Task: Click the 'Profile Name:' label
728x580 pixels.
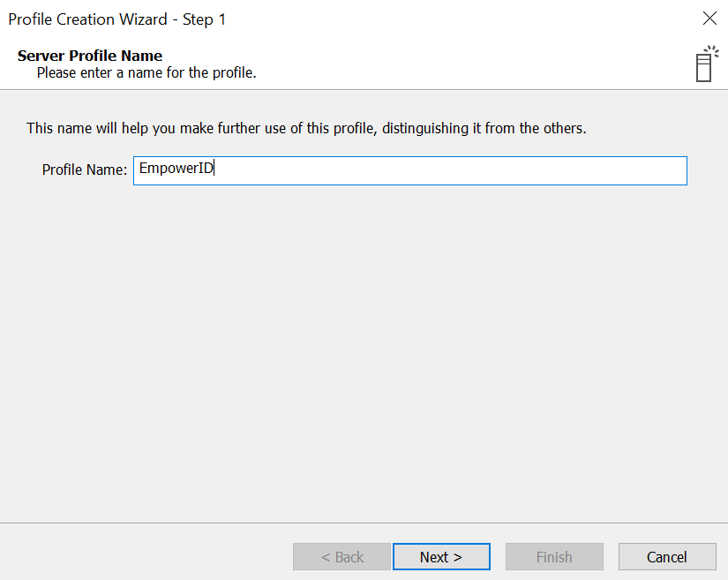Action: 85,169
